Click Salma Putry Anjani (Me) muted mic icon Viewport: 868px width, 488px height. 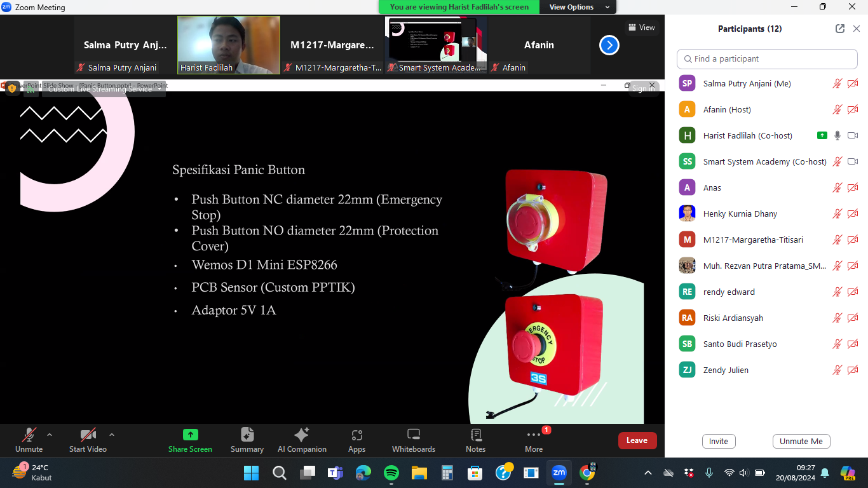[837, 83]
